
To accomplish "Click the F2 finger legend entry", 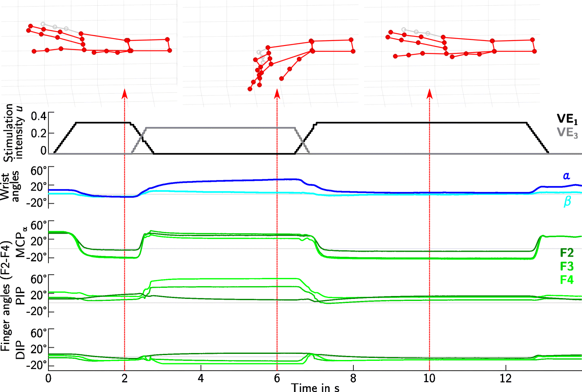I will point(567,253).
